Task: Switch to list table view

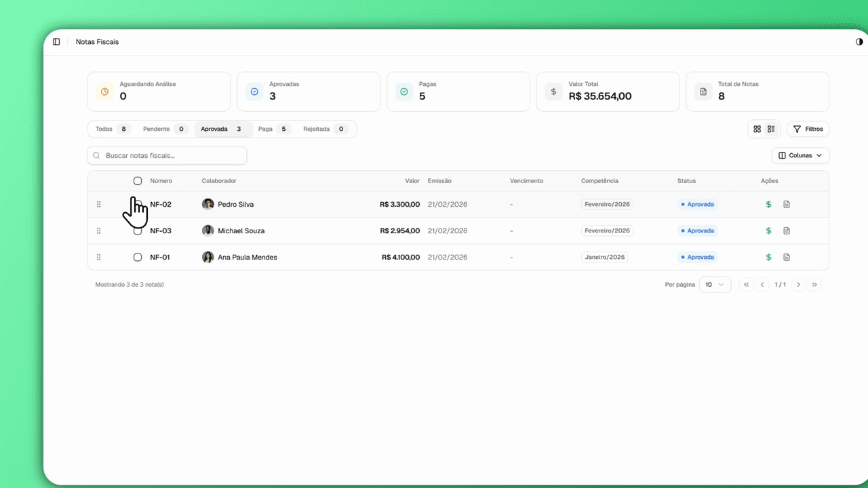Action: tap(771, 129)
